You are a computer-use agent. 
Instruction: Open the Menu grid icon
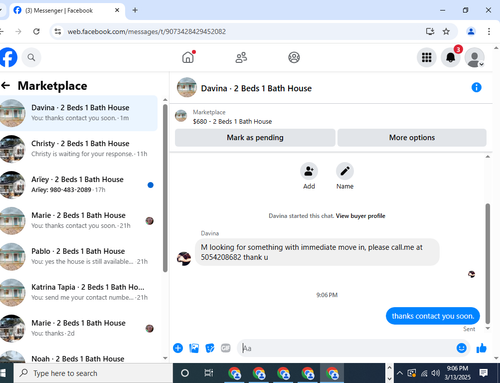(426, 57)
